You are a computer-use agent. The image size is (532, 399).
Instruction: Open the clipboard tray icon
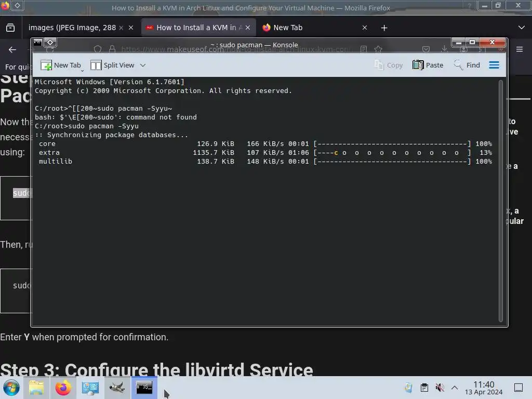click(x=424, y=388)
